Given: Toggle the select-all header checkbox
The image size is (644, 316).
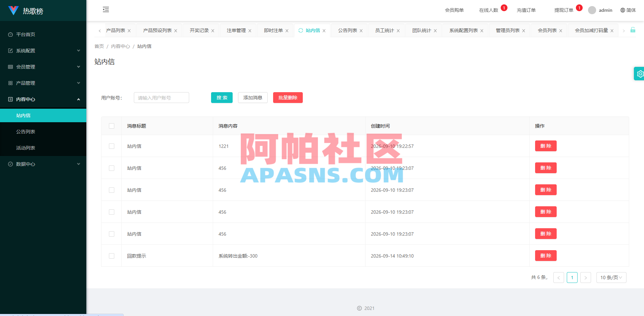Looking at the screenshot, I should [x=112, y=126].
